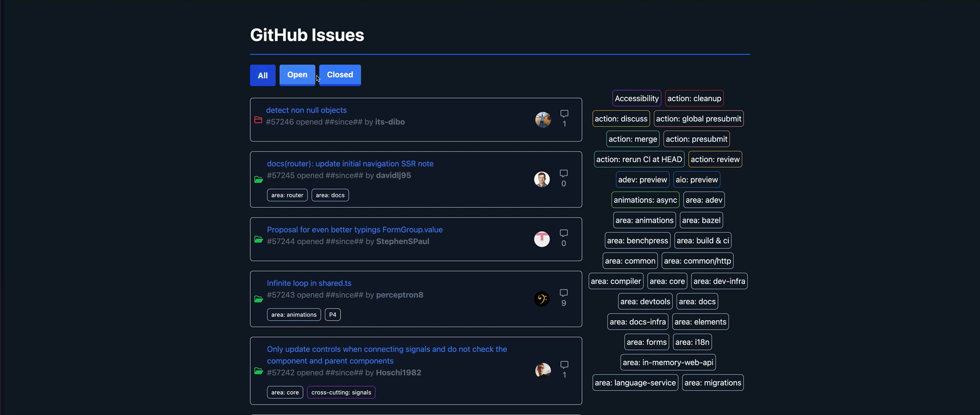The width and height of the screenshot is (980, 415).
Task: Open perceptron8's avatar
Action: click(542, 299)
